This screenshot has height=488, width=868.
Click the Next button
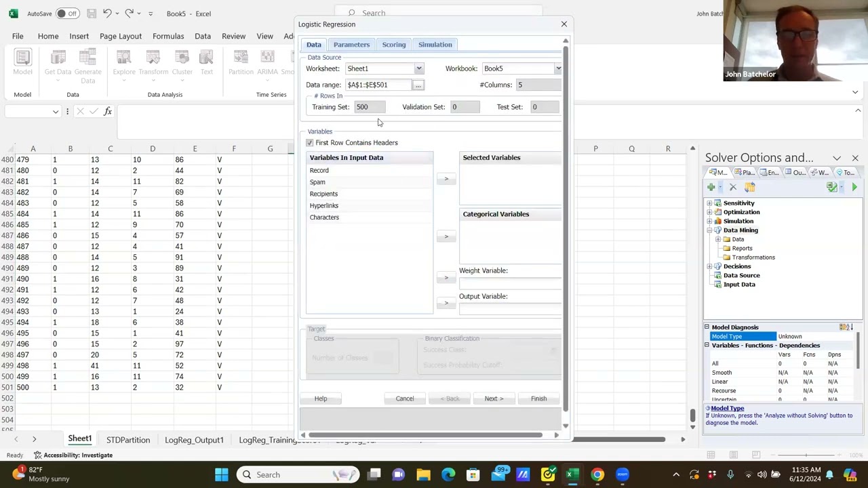click(494, 399)
